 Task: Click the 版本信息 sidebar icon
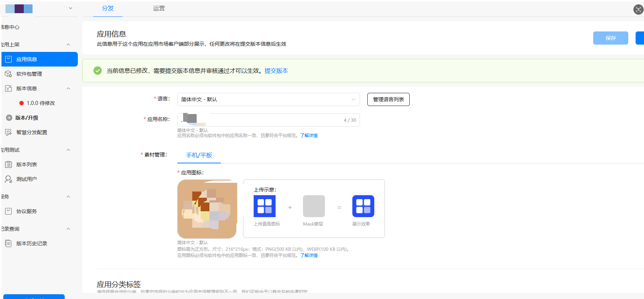coord(8,88)
